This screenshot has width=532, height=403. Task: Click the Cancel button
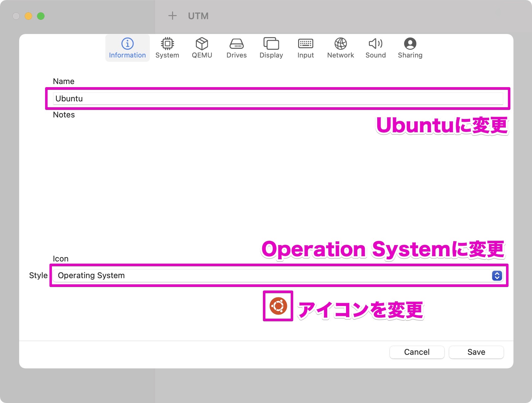pyautogui.click(x=417, y=352)
